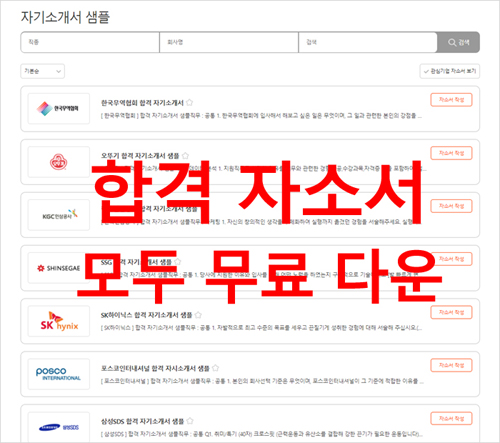The height and width of the screenshot is (443, 500).
Task: Star the SSG 자기소개서 샘플 entry
Action: point(178,262)
